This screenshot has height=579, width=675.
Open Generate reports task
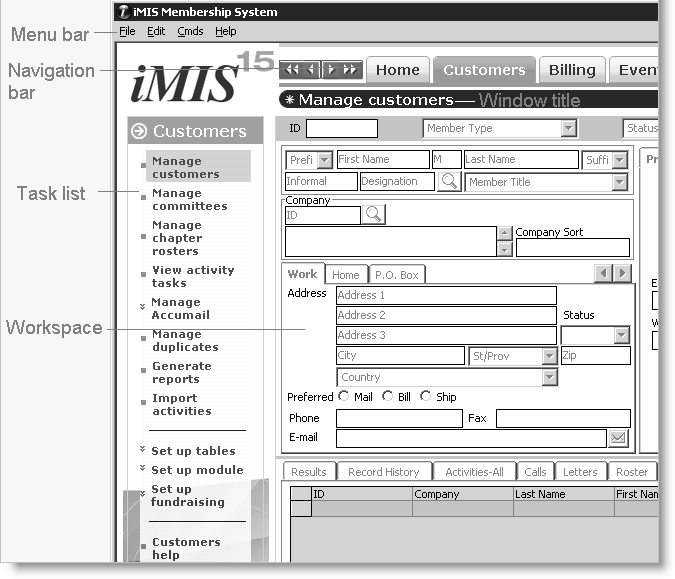[x=182, y=372]
